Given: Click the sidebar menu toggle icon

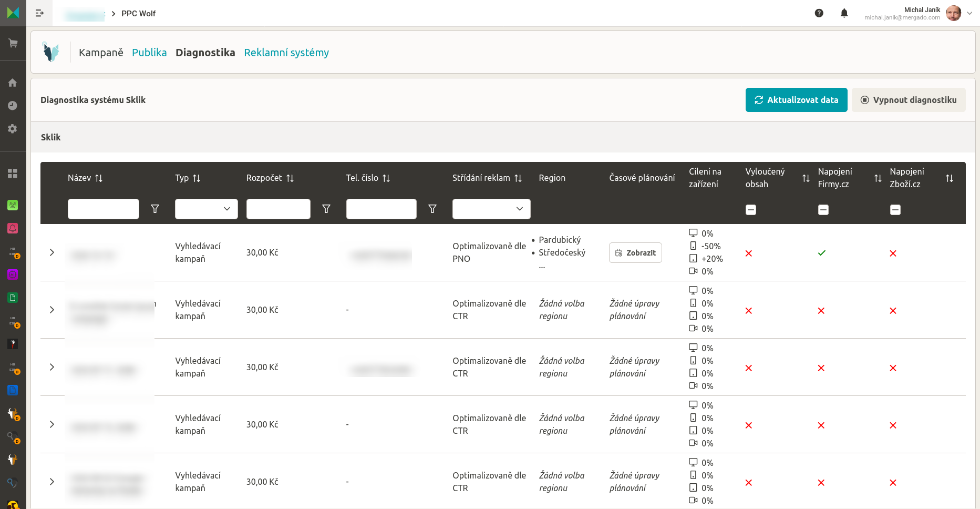Looking at the screenshot, I should click(x=39, y=13).
